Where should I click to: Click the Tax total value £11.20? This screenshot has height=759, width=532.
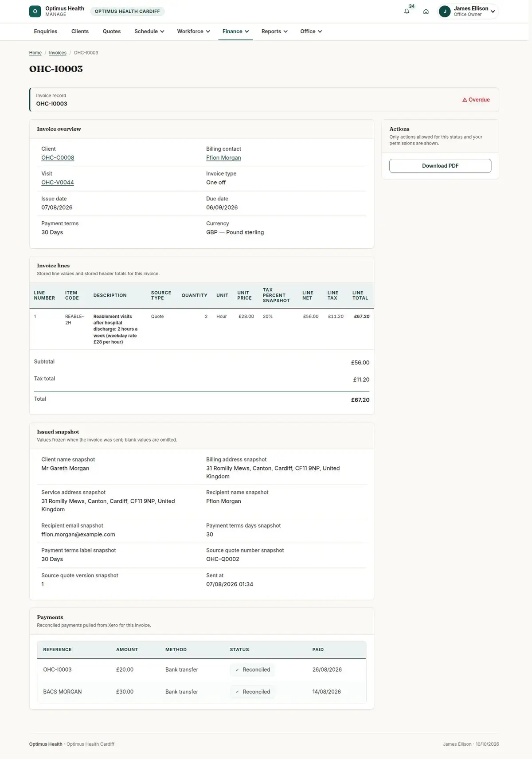click(361, 379)
